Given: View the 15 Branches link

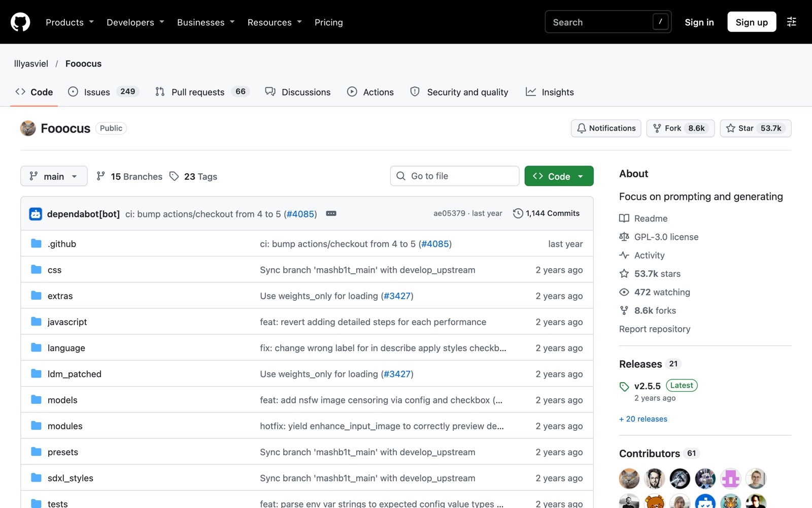Looking at the screenshot, I should pyautogui.click(x=129, y=176).
